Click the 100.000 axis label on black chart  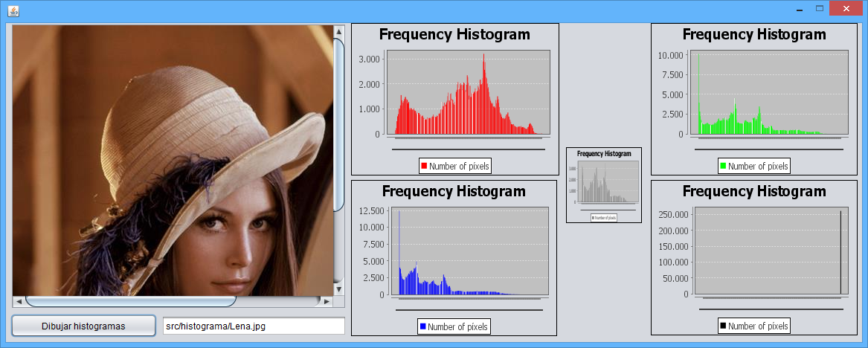pyautogui.click(x=673, y=262)
